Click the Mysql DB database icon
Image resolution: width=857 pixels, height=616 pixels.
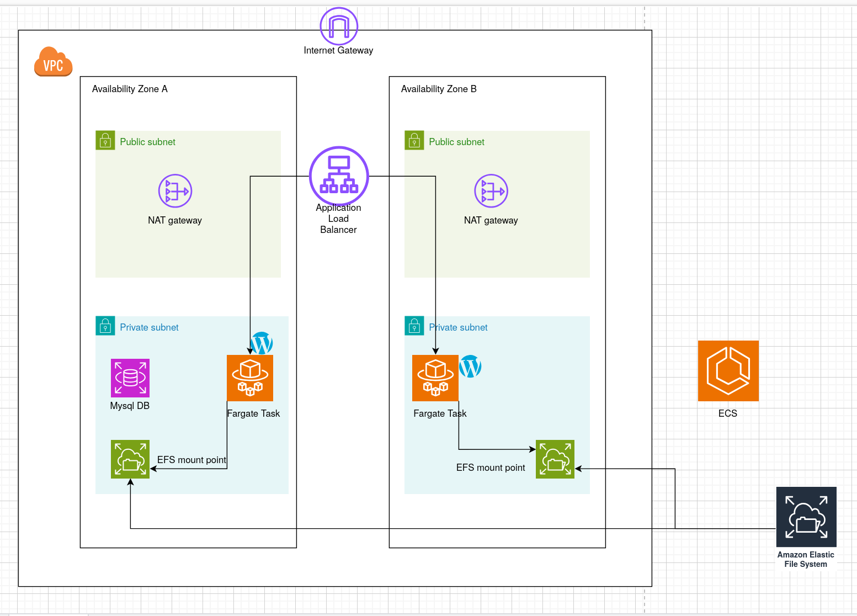coord(130,378)
